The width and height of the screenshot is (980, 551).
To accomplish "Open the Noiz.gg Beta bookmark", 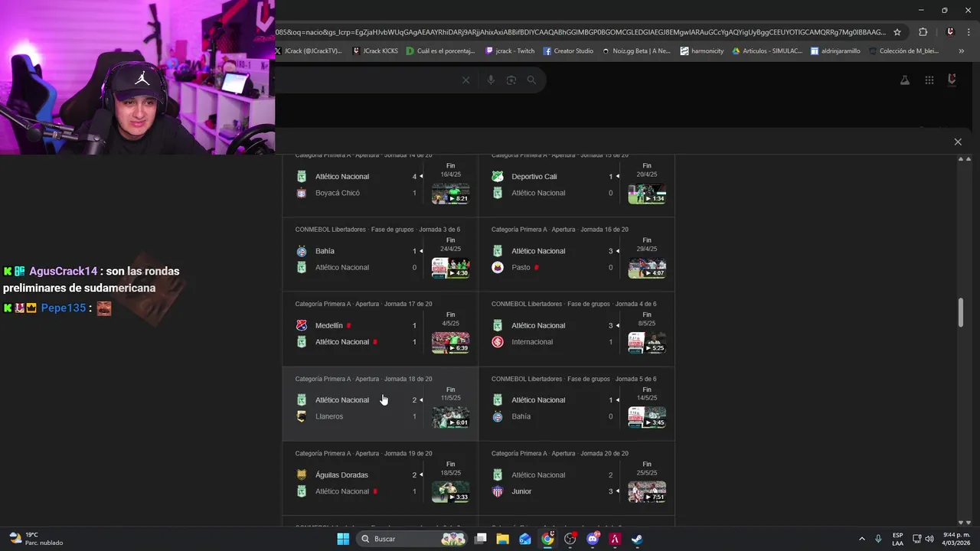I will [636, 51].
